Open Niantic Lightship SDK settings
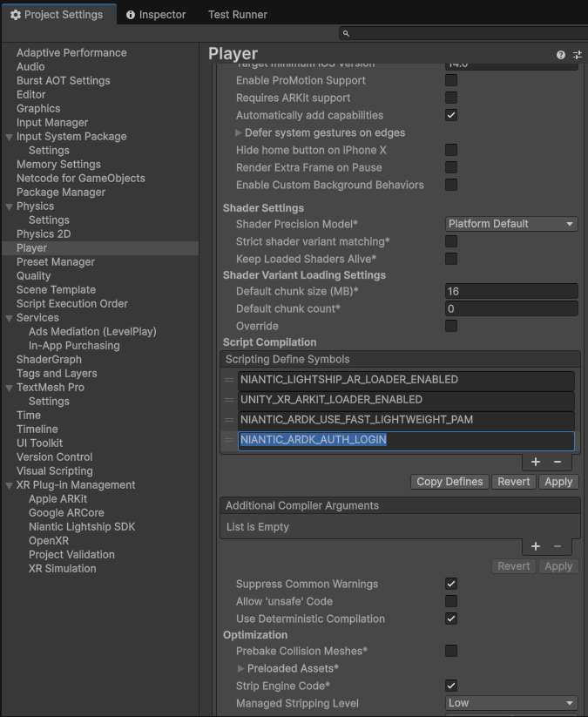 (82, 527)
